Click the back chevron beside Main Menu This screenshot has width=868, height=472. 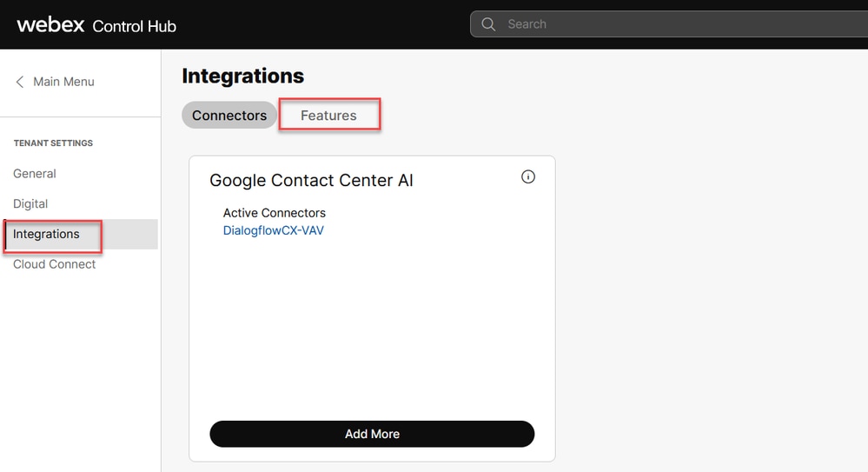pyautogui.click(x=20, y=82)
